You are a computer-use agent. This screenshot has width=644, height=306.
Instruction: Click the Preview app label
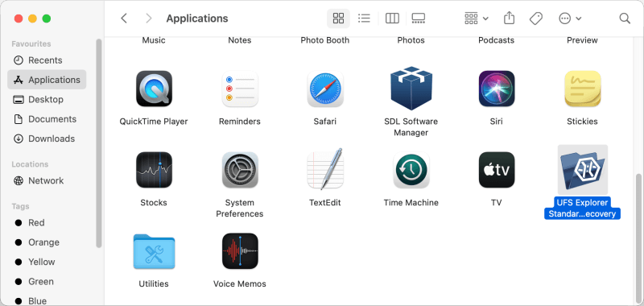tap(582, 40)
